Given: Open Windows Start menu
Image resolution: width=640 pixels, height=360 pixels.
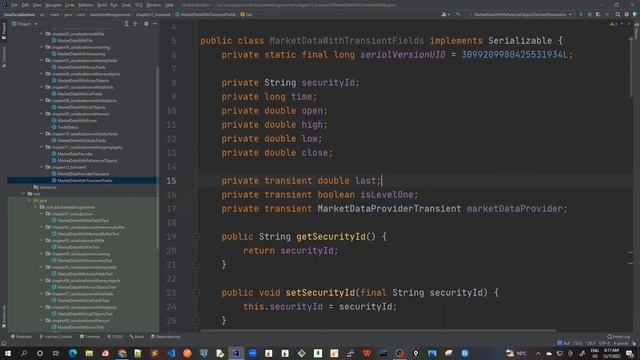Looking at the screenshot, I should coord(7,353).
